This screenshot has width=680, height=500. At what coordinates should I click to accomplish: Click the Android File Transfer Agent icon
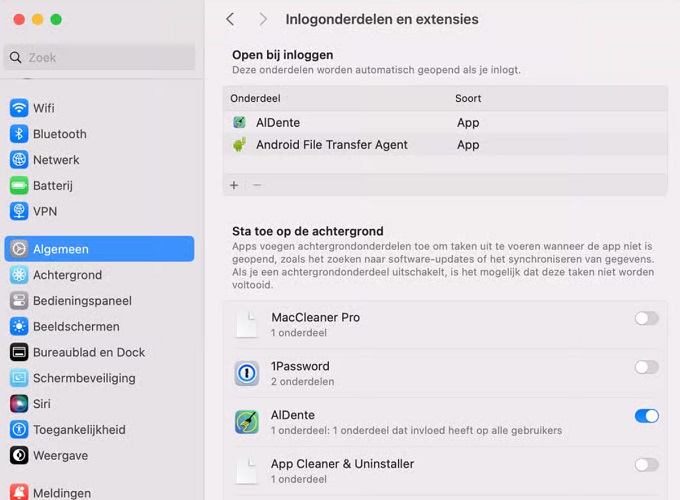pos(239,144)
